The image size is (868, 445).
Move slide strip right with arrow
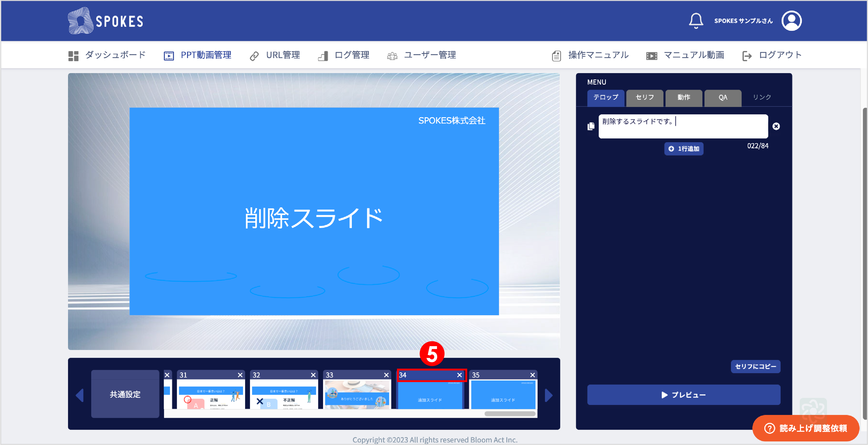click(549, 395)
